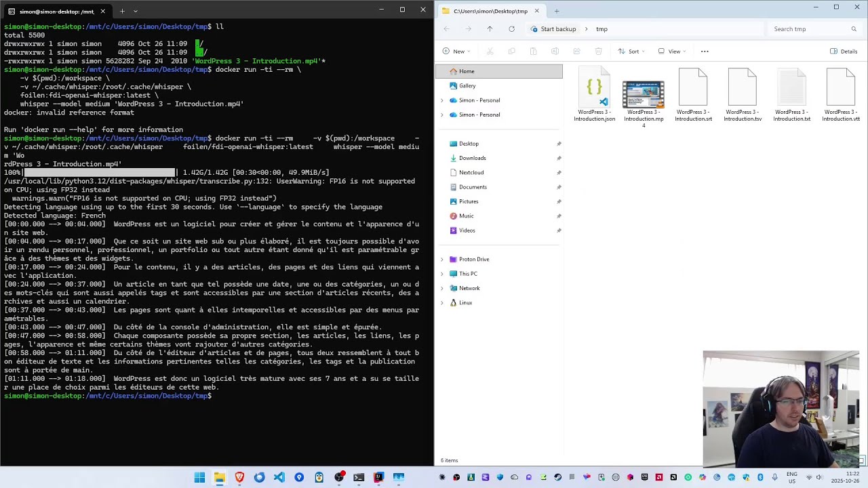The image size is (868, 488).
Task: Close the Explorer tmp tab
Action: pyautogui.click(x=536, y=11)
